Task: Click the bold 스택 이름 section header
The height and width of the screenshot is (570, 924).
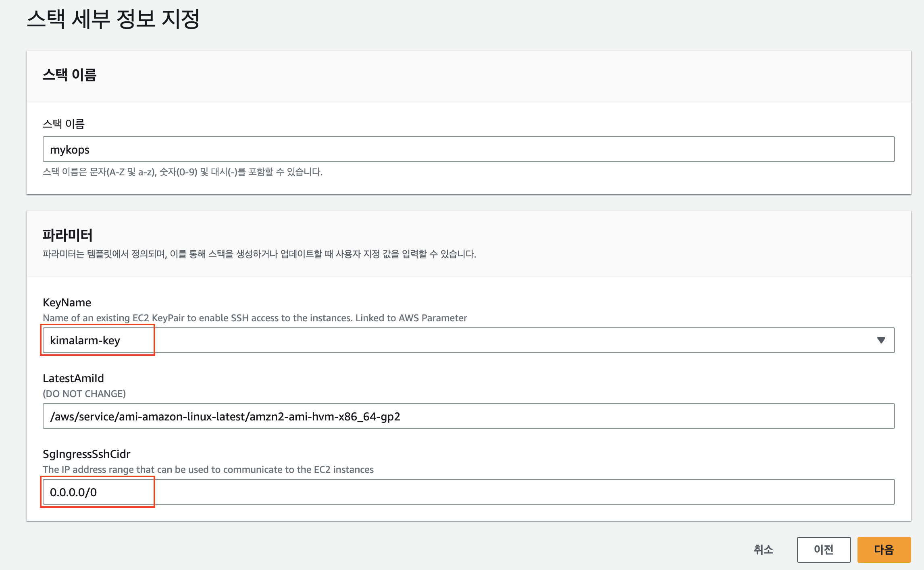Action: [69, 75]
